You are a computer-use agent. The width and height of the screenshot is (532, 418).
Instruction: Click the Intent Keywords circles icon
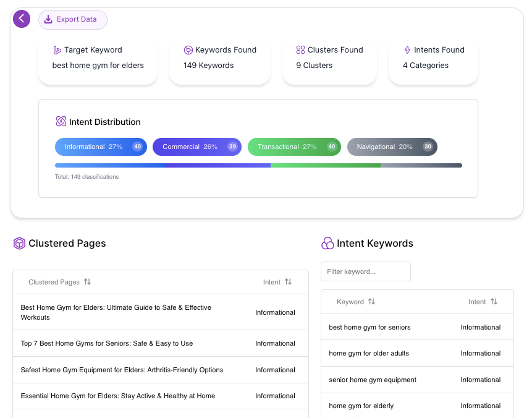[x=327, y=244]
